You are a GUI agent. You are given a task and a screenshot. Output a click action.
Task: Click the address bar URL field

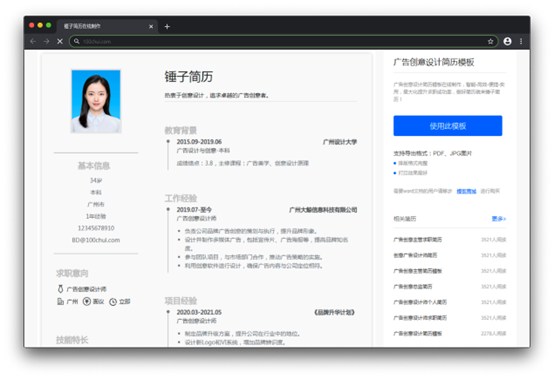tap(283, 41)
